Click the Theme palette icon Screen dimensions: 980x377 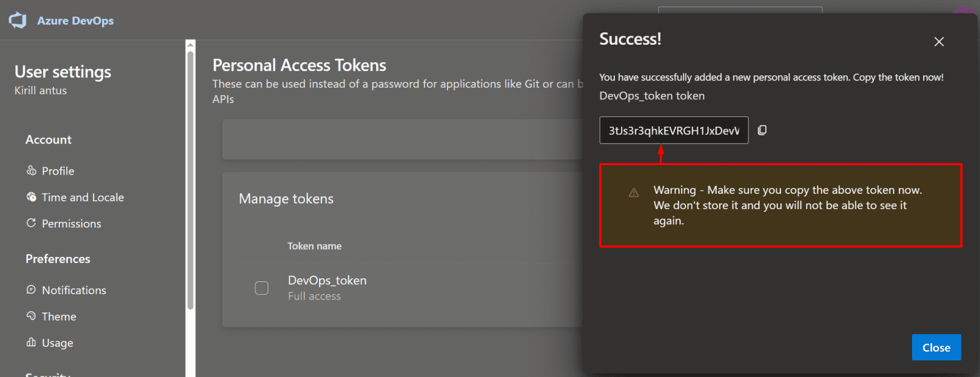point(31,316)
